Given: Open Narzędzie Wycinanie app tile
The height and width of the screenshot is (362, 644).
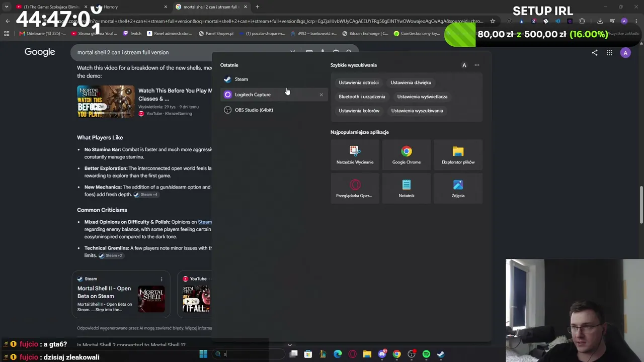Looking at the screenshot, I should 355,154.
